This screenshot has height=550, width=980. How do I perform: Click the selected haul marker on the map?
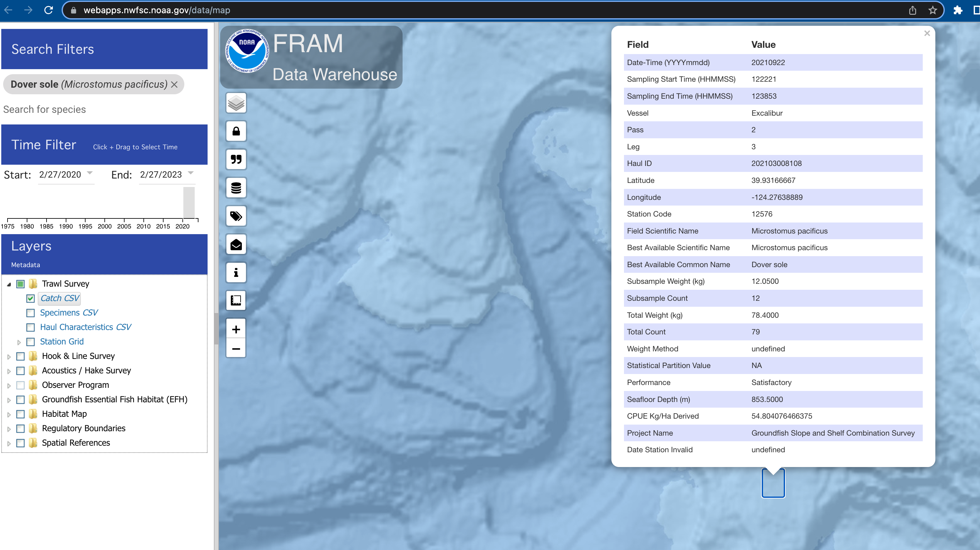tap(773, 483)
